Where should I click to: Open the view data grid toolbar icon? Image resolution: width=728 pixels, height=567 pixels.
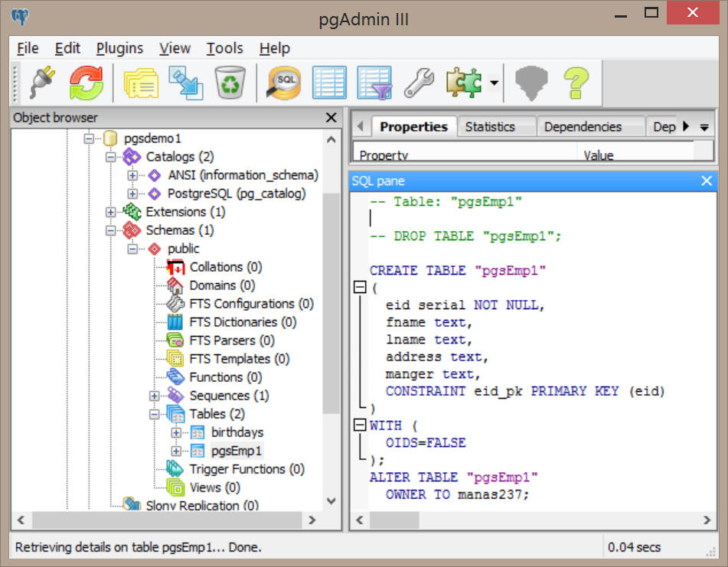329,83
